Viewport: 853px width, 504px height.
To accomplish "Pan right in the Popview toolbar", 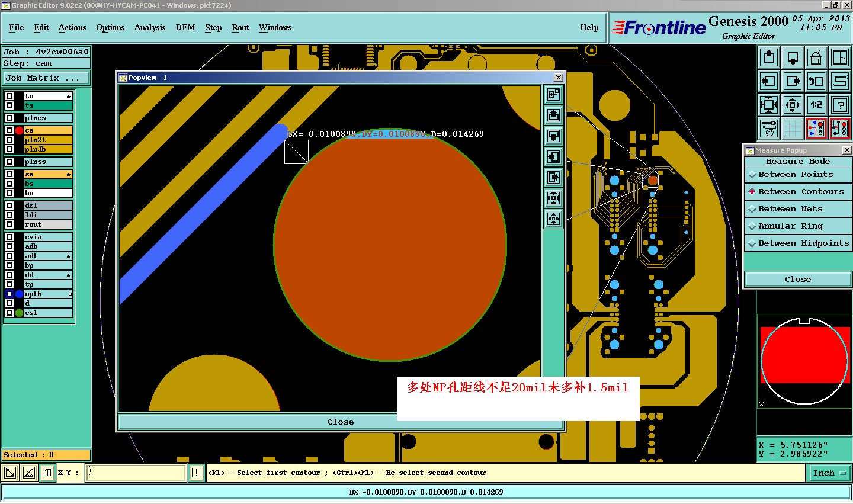I will click(553, 177).
